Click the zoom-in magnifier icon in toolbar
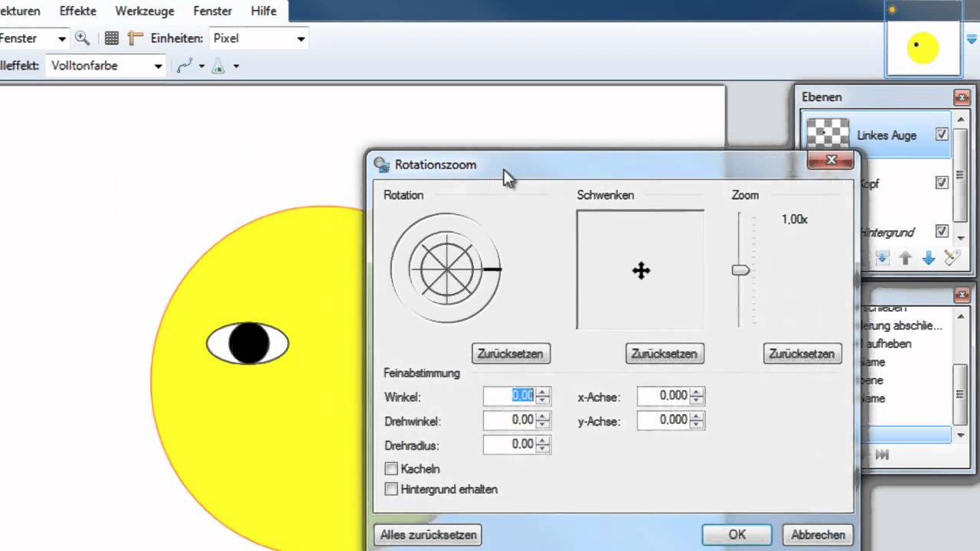 (83, 38)
